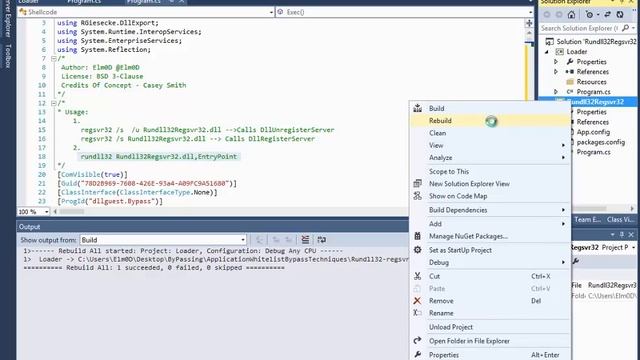Select the Resources folder in Loader
640x360 pixels.
pos(591,82)
